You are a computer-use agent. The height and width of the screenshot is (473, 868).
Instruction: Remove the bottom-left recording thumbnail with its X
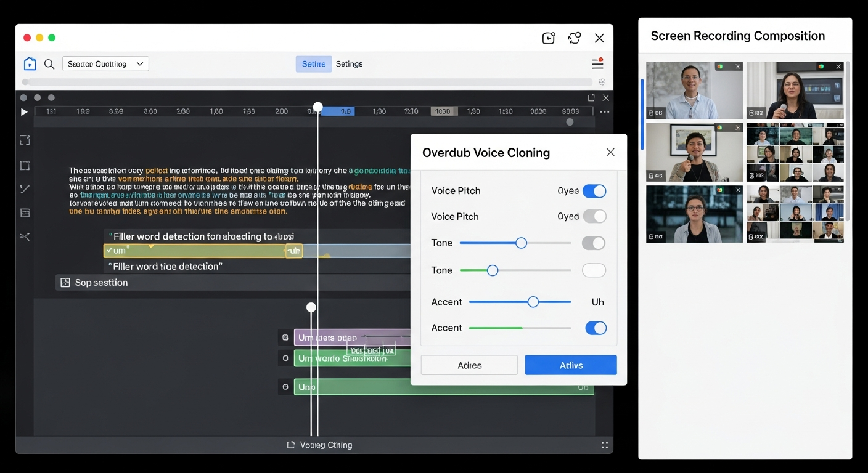pyautogui.click(x=737, y=190)
